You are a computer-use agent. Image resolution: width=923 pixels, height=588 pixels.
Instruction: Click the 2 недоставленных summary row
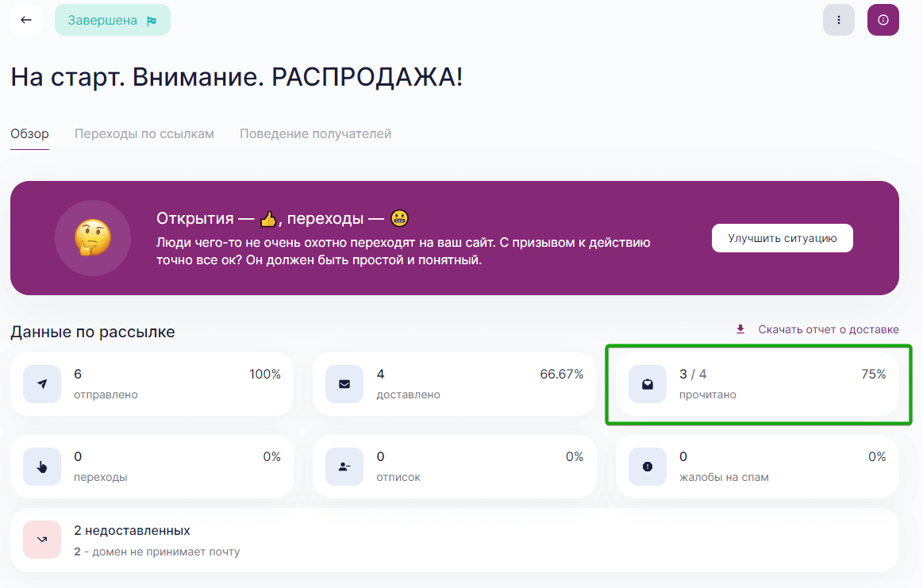pyautogui.click(x=454, y=540)
